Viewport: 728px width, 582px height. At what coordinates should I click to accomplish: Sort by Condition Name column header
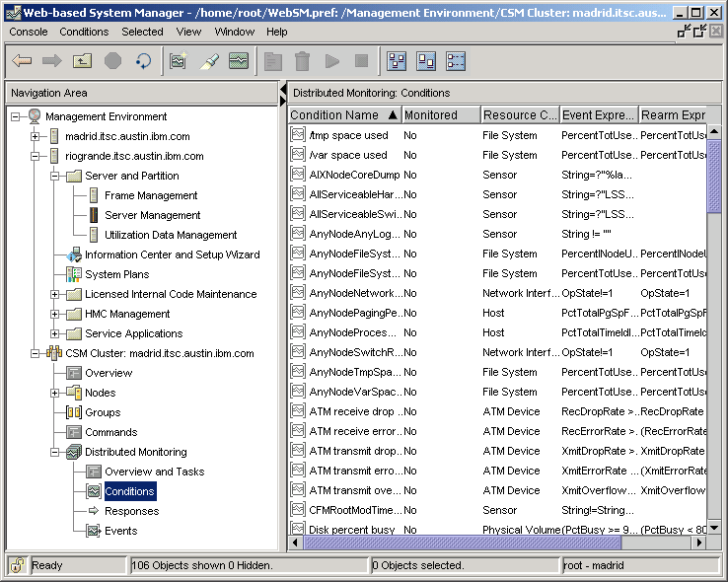click(x=344, y=114)
